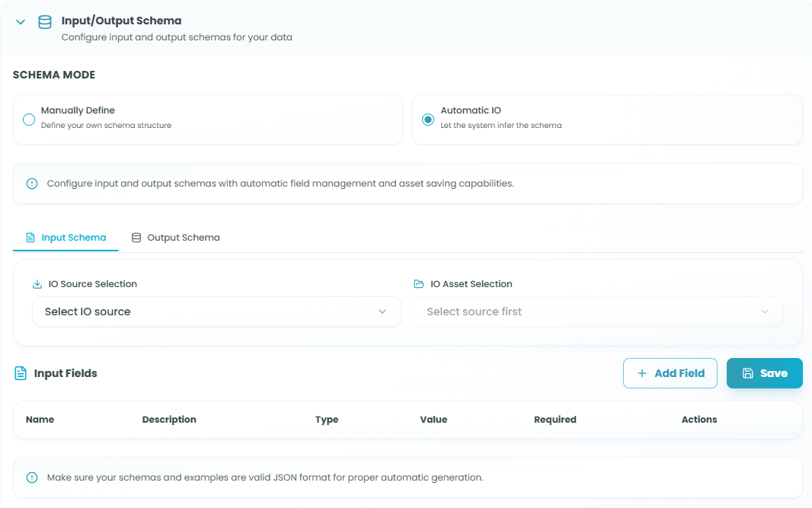Viewport: 812px width, 508px height.
Task: Open the Output Schema tab
Action: click(x=176, y=238)
